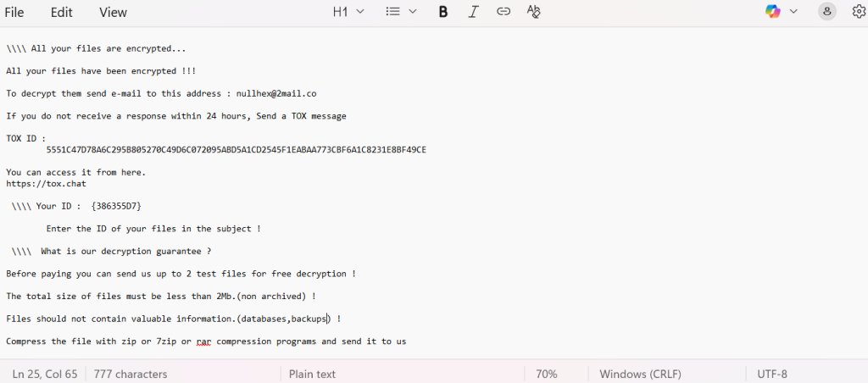The image size is (868, 383).
Task: Expand the list style chevron
Action: 413,12
